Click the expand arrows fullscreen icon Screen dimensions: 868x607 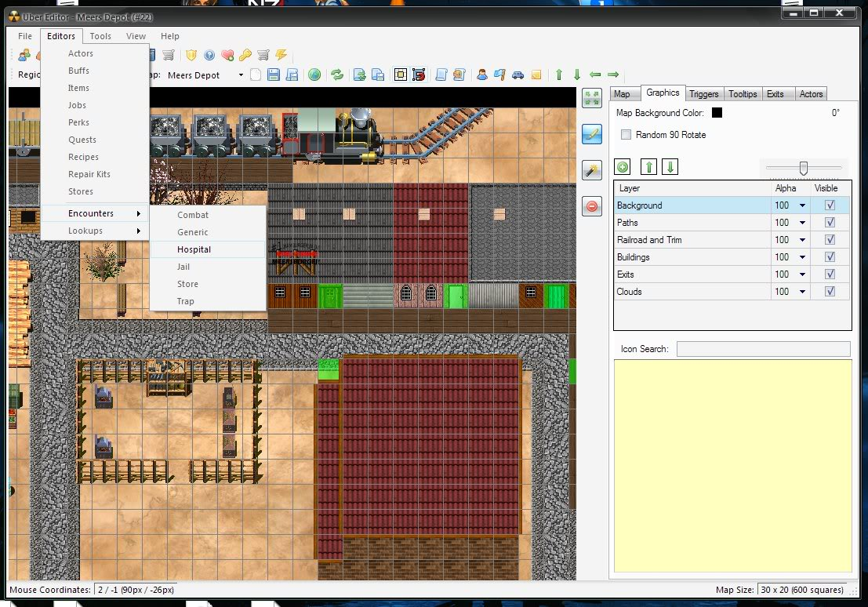(x=592, y=98)
